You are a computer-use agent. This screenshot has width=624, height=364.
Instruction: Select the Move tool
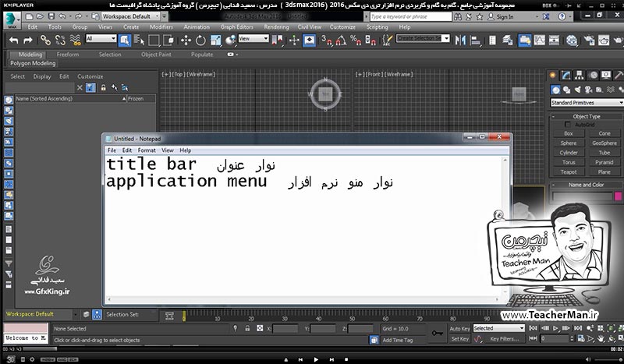point(186,40)
